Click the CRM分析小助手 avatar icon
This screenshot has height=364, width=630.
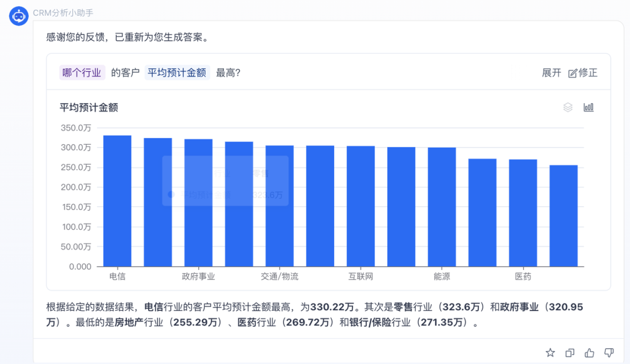[x=18, y=16]
